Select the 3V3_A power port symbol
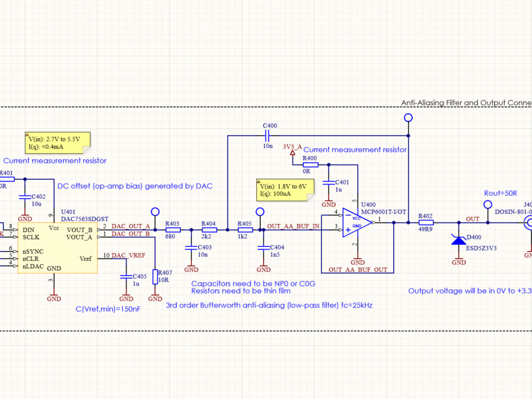The height and width of the screenshot is (399, 532). (292, 153)
